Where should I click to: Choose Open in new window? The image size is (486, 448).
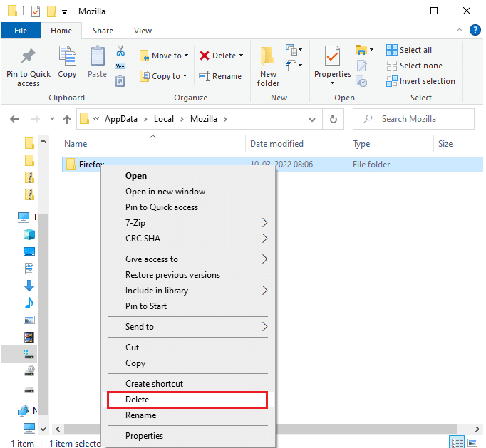point(188,192)
